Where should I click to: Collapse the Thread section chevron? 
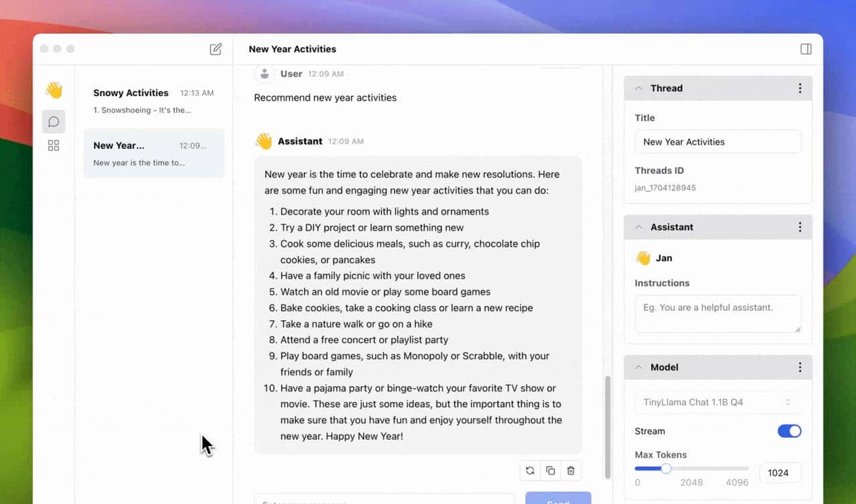pos(639,88)
